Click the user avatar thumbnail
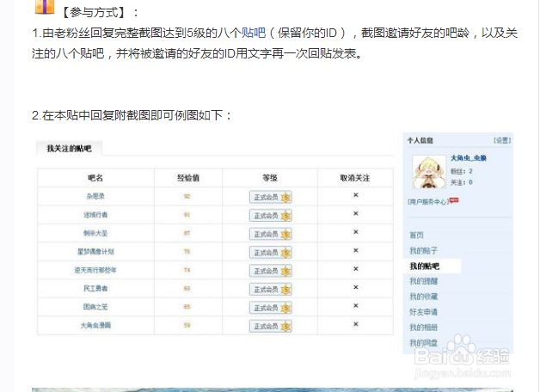This screenshot has height=392, width=540. tap(429, 172)
